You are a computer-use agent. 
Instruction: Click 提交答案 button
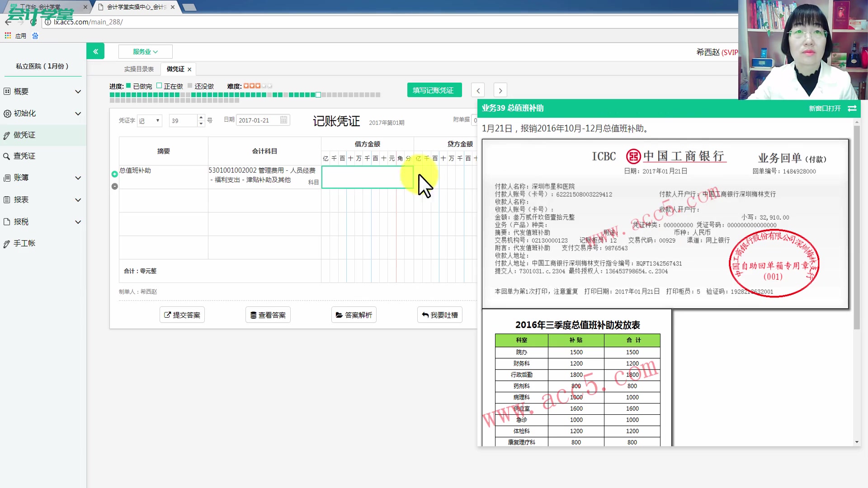click(182, 315)
